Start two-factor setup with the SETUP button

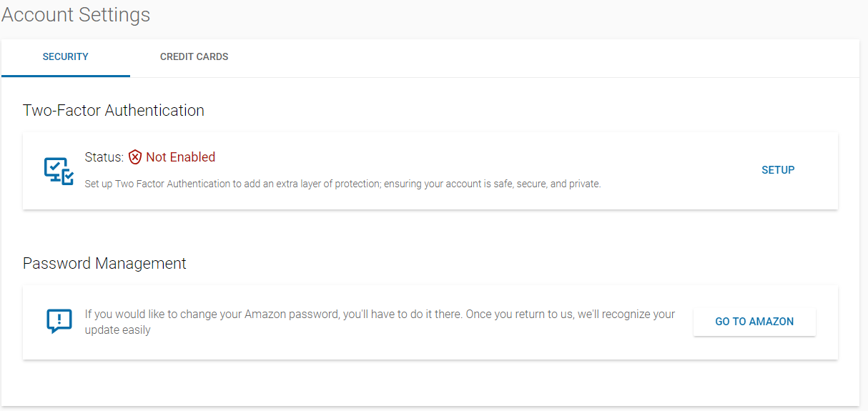(x=778, y=170)
